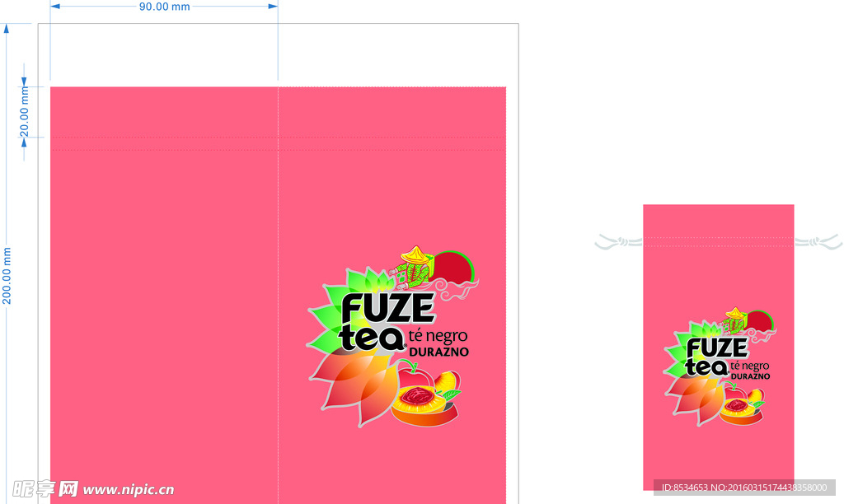
Task: Click the small Fuze tea logo on the bag mockup
Action: (720, 366)
